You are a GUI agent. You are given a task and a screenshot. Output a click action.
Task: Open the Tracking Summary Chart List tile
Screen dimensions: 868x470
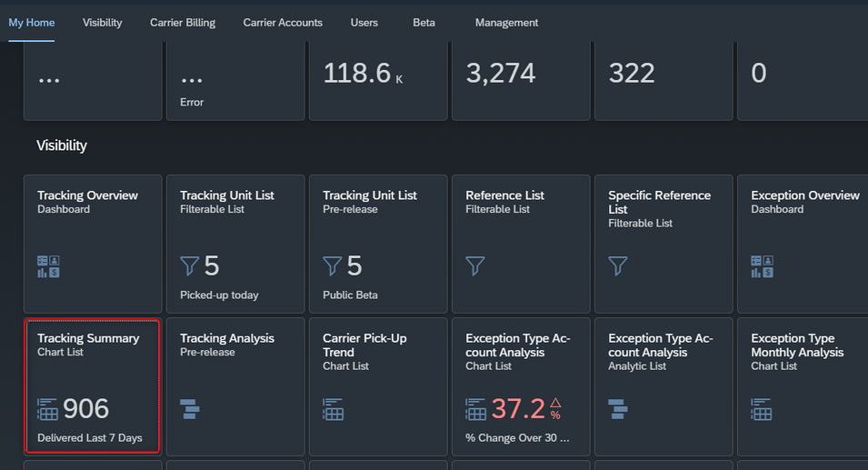click(93, 386)
